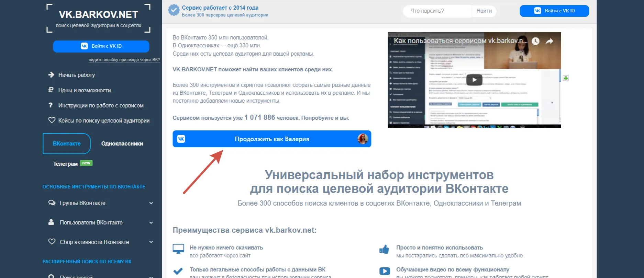Click the verified badge icon in header
This screenshot has width=644, height=278.
pyautogui.click(x=174, y=10)
